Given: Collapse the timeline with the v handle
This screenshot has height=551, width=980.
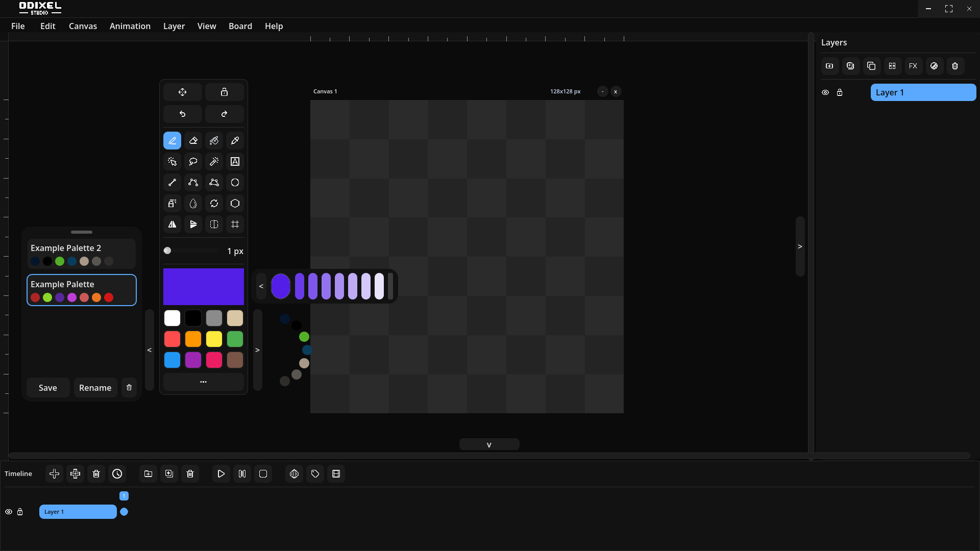Looking at the screenshot, I should pyautogui.click(x=489, y=444).
